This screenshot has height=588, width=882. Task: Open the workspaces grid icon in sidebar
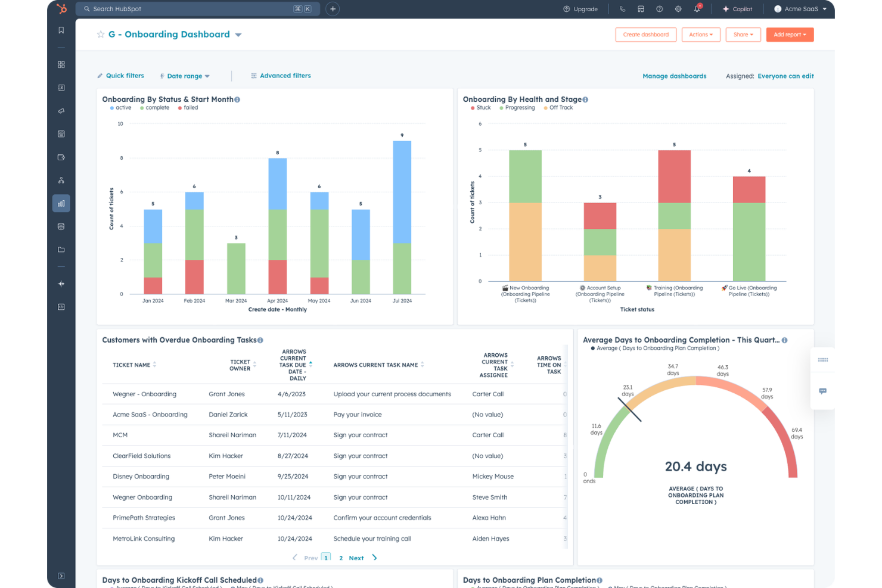(x=61, y=64)
